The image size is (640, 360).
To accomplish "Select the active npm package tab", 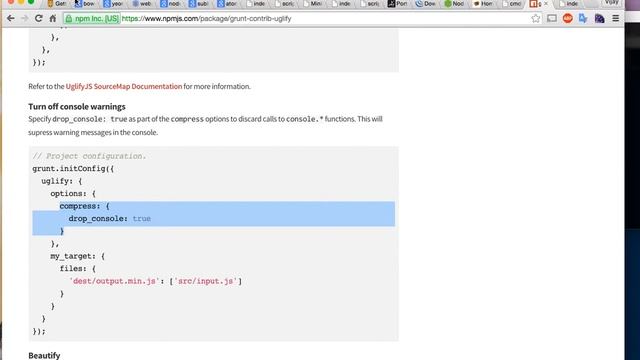I will [537, 4].
